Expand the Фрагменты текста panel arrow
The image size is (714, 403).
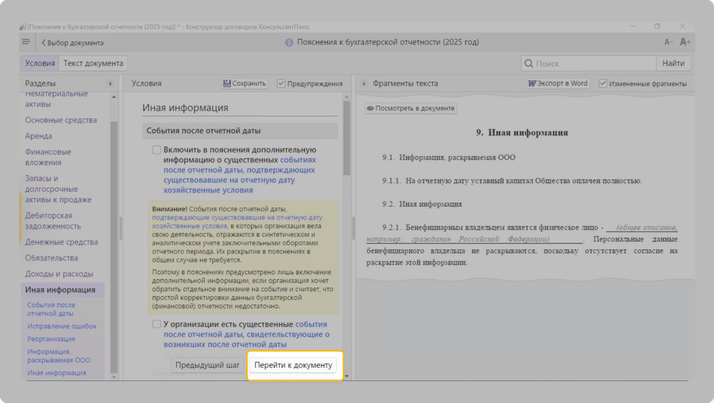(364, 84)
